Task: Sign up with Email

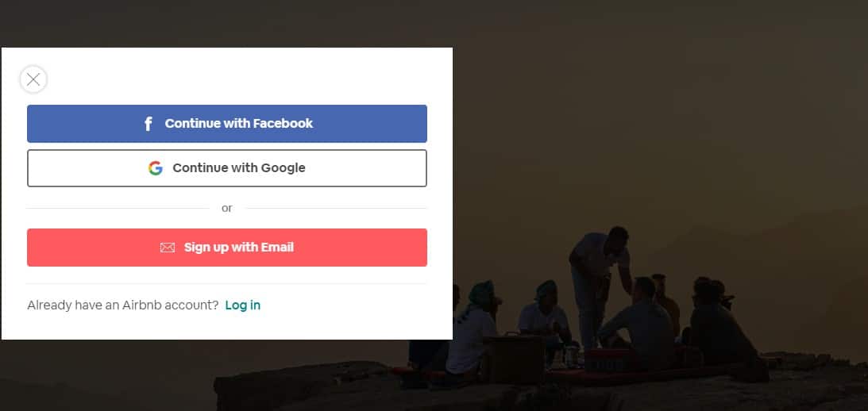Action: point(227,248)
